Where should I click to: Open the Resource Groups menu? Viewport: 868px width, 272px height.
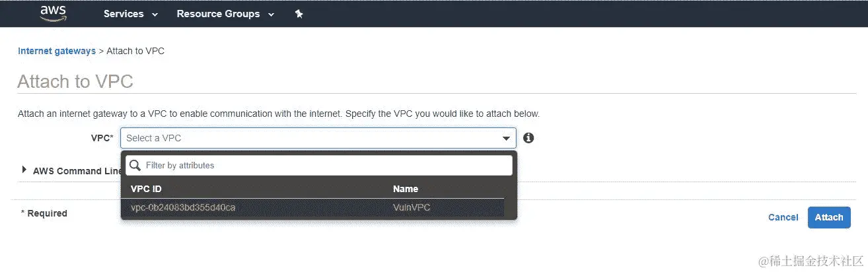(x=225, y=14)
